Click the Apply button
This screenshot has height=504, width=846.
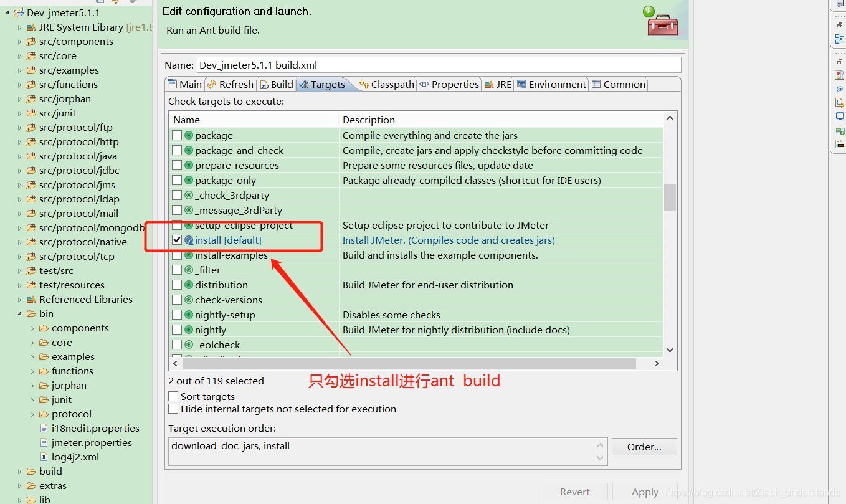[645, 492]
